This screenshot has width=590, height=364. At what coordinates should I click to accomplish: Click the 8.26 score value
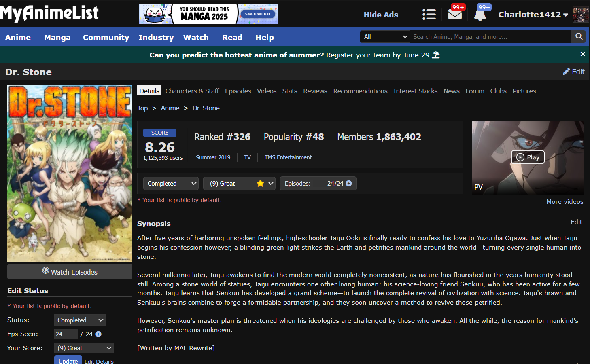pyautogui.click(x=160, y=147)
